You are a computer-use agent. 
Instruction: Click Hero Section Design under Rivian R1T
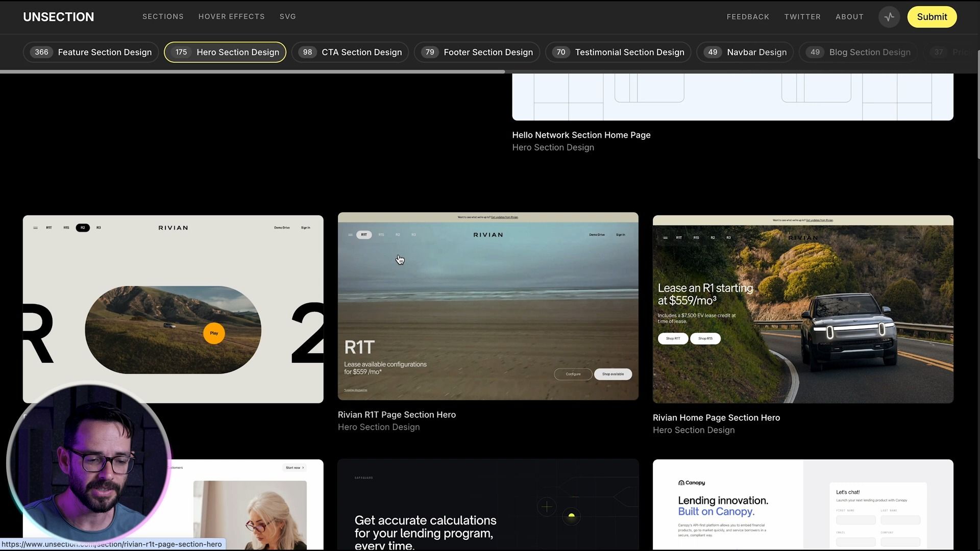(x=379, y=427)
